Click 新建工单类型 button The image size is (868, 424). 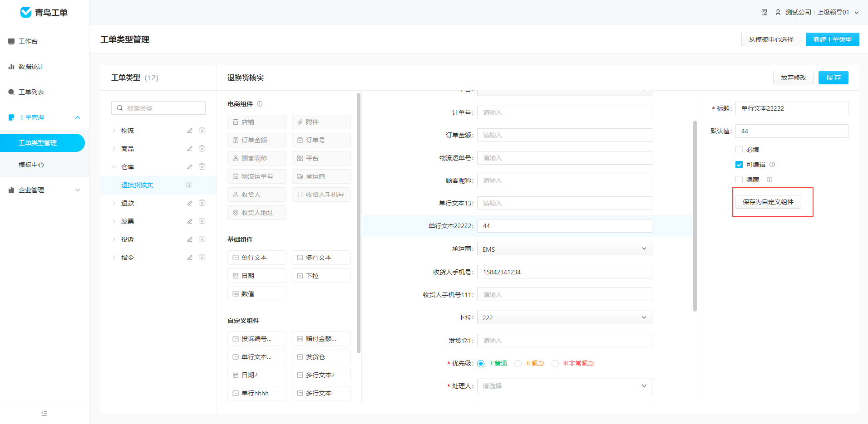pos(833,39)
